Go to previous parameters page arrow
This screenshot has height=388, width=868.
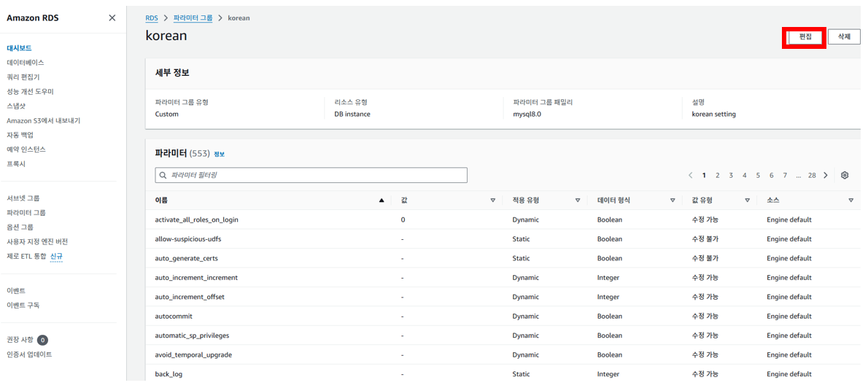click(690, 175)
